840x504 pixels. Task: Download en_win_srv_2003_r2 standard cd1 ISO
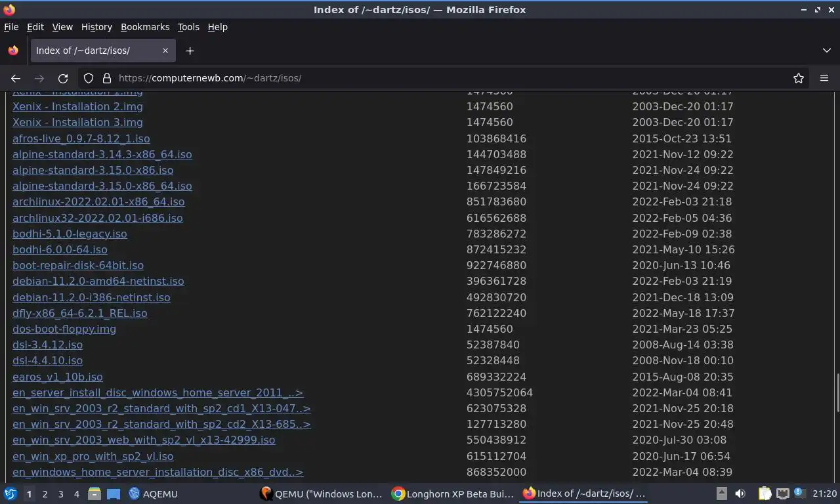click(x=161, y=408)
